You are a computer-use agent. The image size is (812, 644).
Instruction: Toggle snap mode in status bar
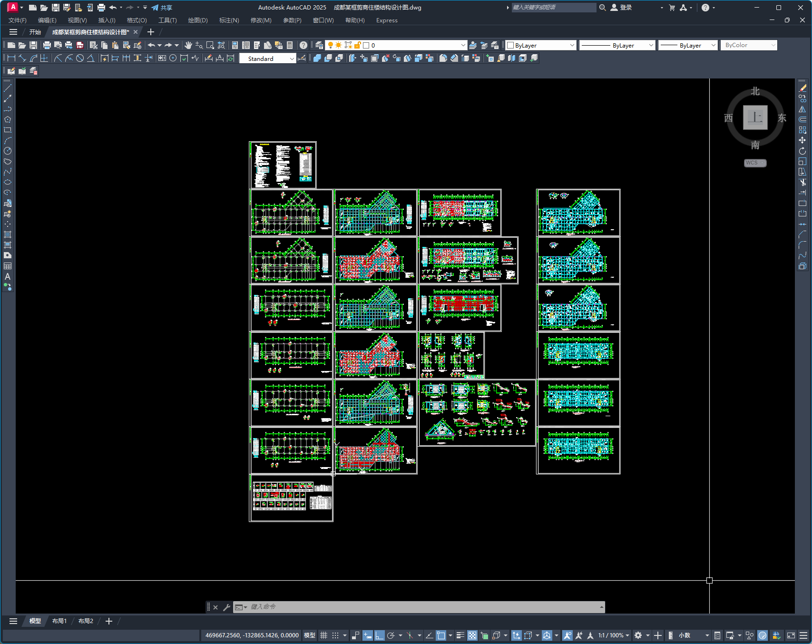(335, 635)
